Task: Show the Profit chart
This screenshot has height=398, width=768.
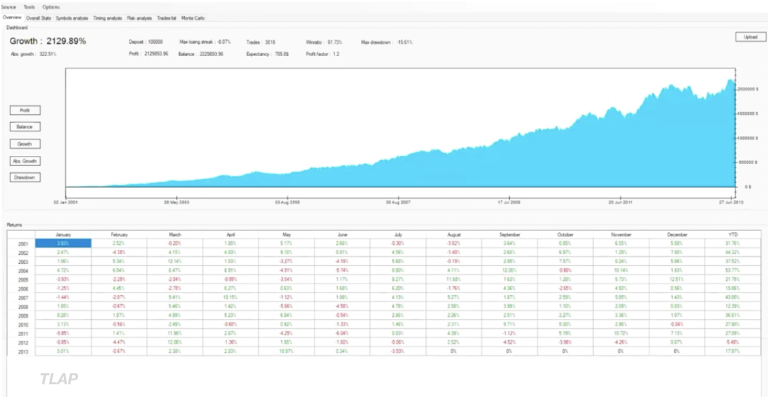Action: tap(25, 110)
